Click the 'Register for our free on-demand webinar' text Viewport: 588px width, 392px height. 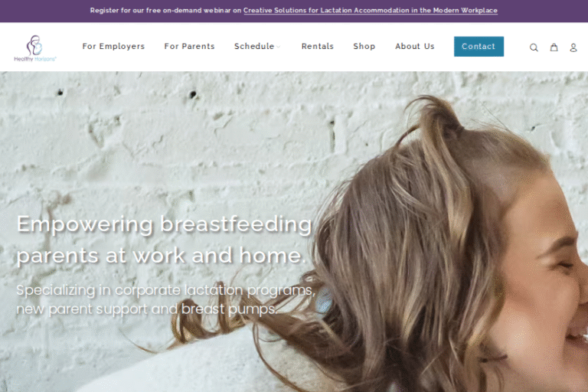(x=165, y=11)
